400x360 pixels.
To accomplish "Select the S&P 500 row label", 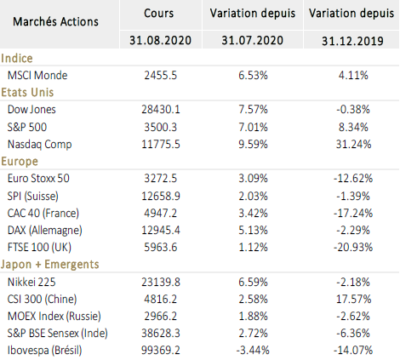I will coord(27,127).
